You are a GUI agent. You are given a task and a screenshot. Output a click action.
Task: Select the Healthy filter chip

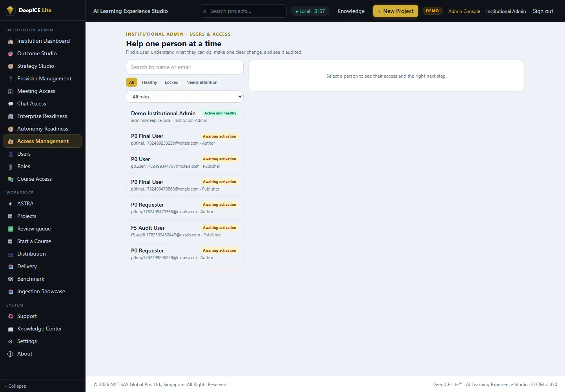coord(149,82)
